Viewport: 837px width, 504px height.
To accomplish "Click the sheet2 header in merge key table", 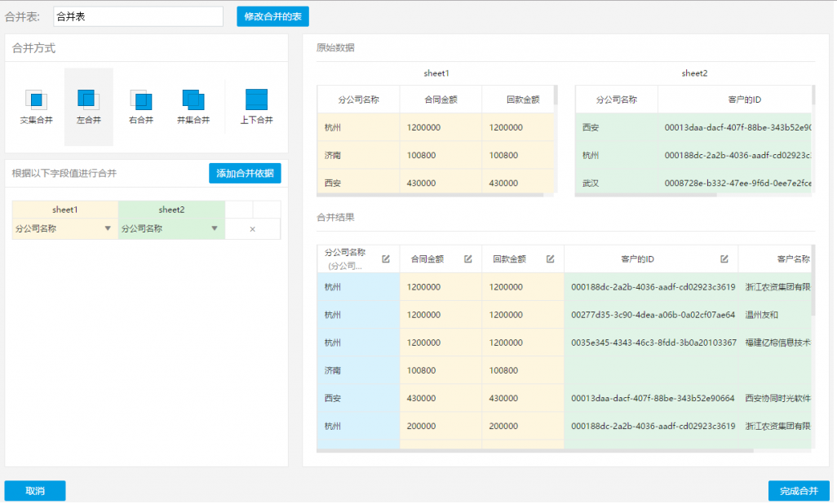I will pos(171,210).
